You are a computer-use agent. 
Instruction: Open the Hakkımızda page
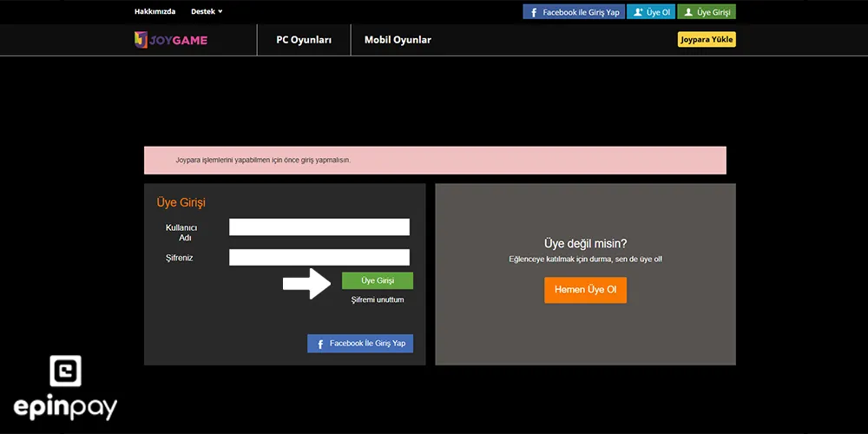pyautogui.click(x=155, y=11)
